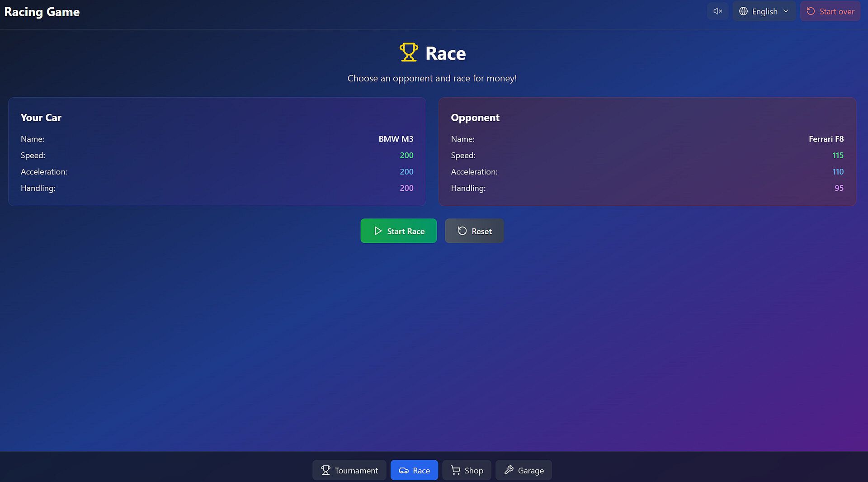Open the Shop tab
Viewport: 868px width, 482px height.
(467, 470)
